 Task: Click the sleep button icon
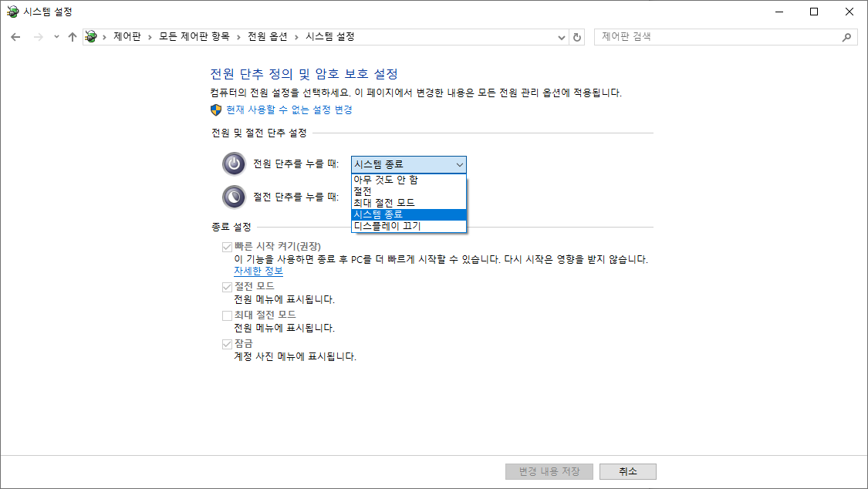pyautogui.click(x=234, y=197)
